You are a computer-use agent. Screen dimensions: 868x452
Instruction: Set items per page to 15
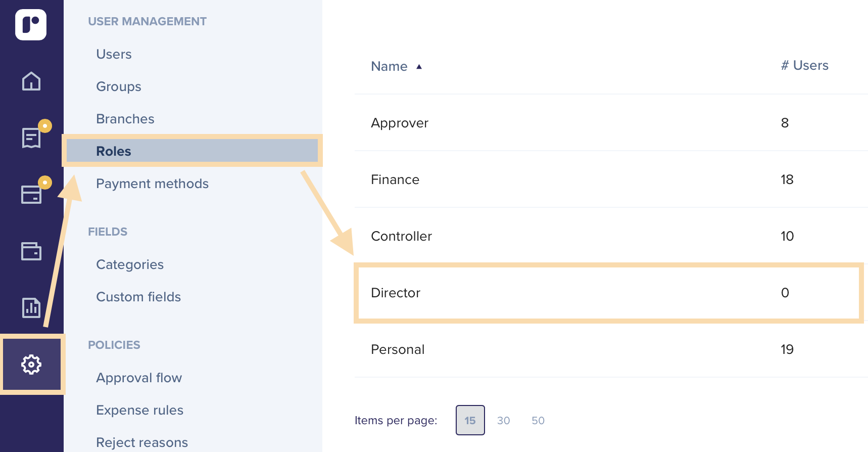click(470, 420)
